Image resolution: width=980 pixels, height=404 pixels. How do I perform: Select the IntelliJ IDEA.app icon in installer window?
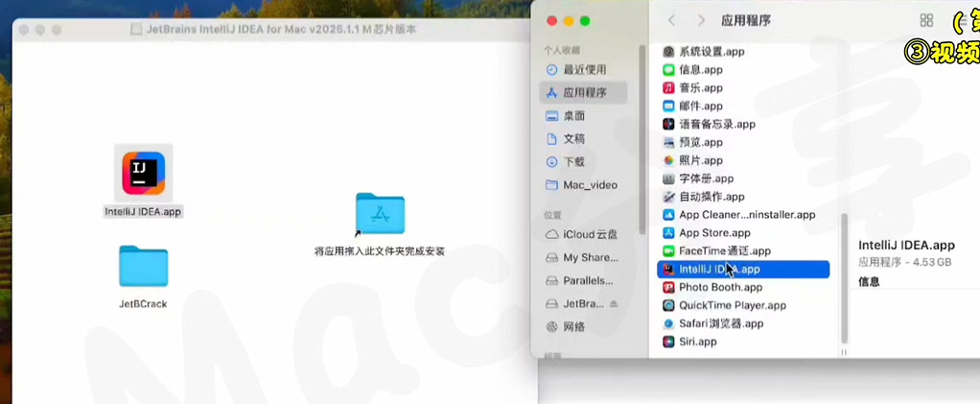[143, 173]
